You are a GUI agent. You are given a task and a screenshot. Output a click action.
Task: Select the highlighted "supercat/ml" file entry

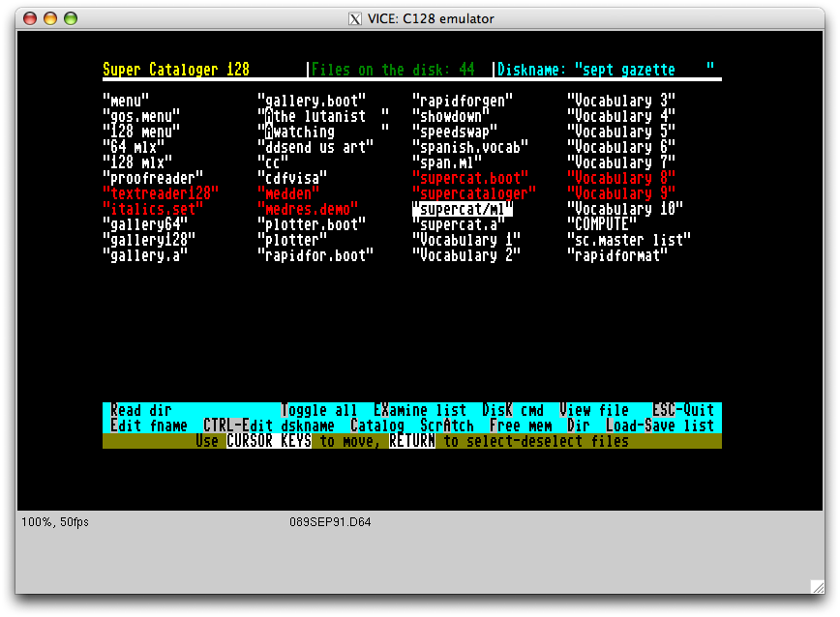463,209
